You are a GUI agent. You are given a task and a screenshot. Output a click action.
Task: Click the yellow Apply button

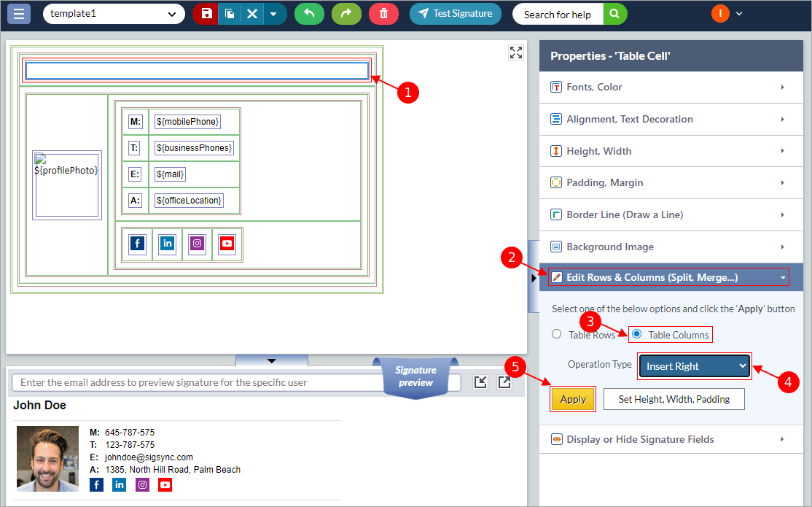(x=573, y=400)
